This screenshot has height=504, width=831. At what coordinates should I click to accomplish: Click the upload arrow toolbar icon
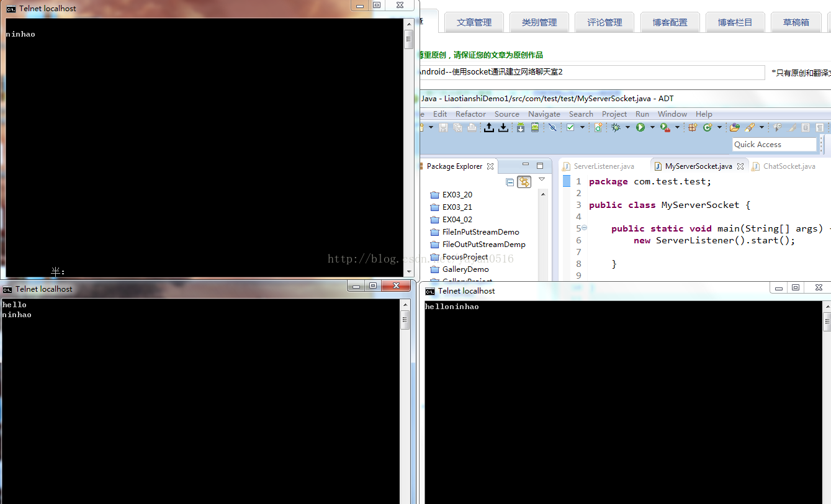(x=489, y=127)
